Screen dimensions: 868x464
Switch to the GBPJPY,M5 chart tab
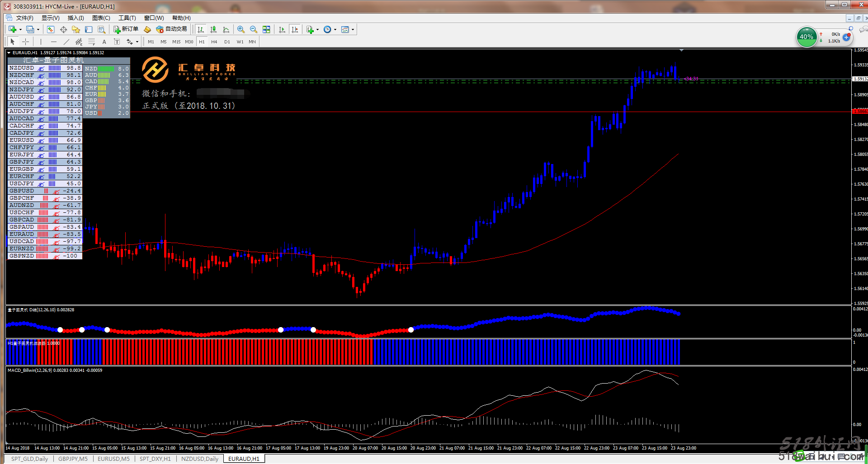tap(73, 459)
